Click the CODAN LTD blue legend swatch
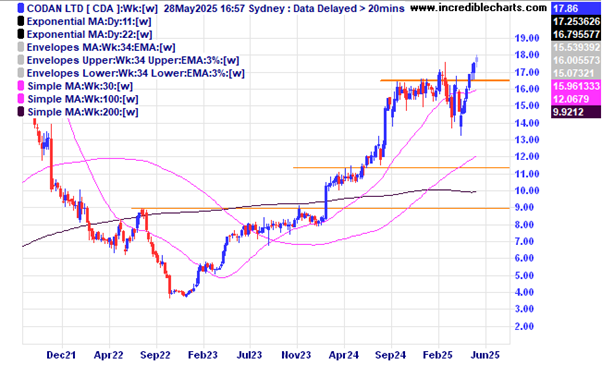Screen dimensions: 602x365 pos(21,8)
